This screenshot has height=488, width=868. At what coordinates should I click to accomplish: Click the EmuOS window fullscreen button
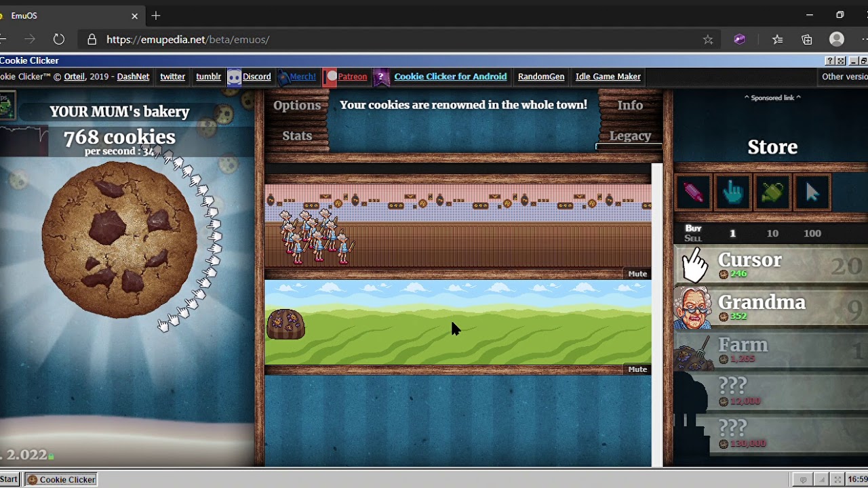pos(841,60)
